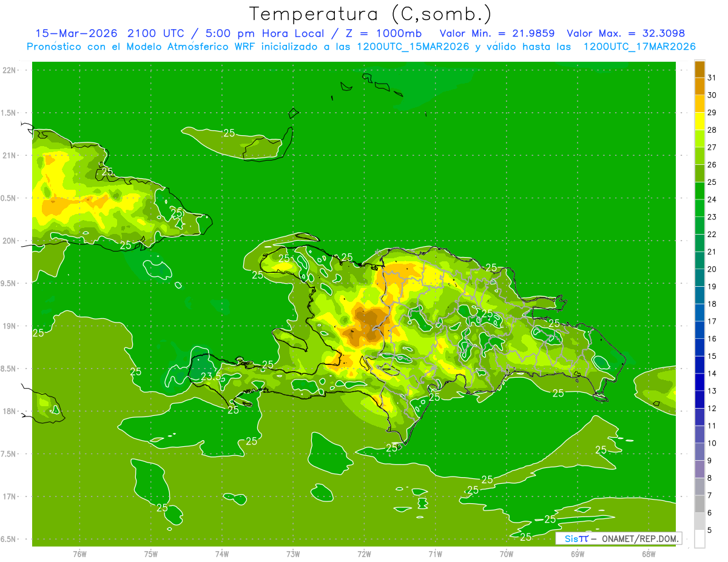The height and width of the screenshot is (562, 728).
Task: Click the '73W' longitude axis label
Action: tap(293, 554)
